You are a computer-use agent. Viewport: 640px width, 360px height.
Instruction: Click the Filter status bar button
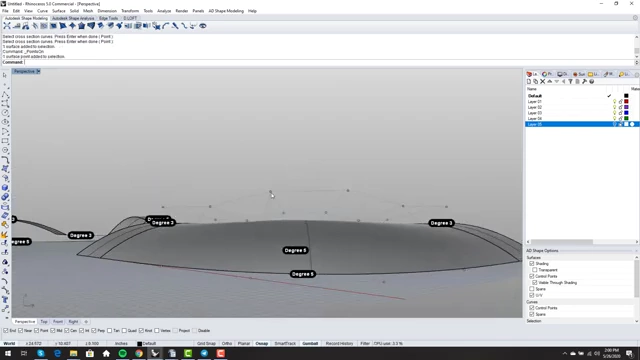tap(365, 344)
